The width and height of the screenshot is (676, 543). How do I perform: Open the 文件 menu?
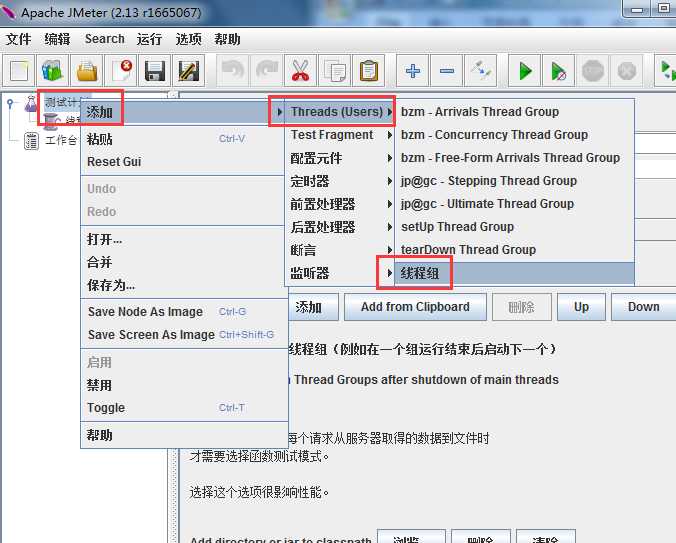tap(19, 39)
